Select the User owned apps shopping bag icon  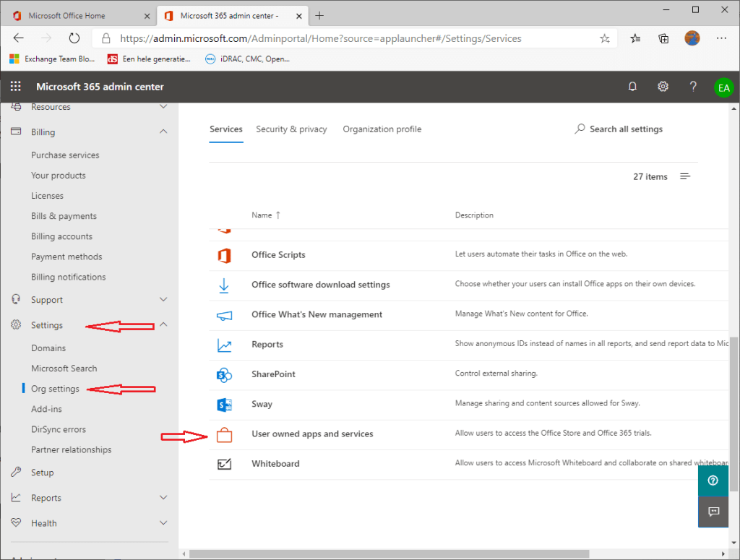click(x=225, y=434)
